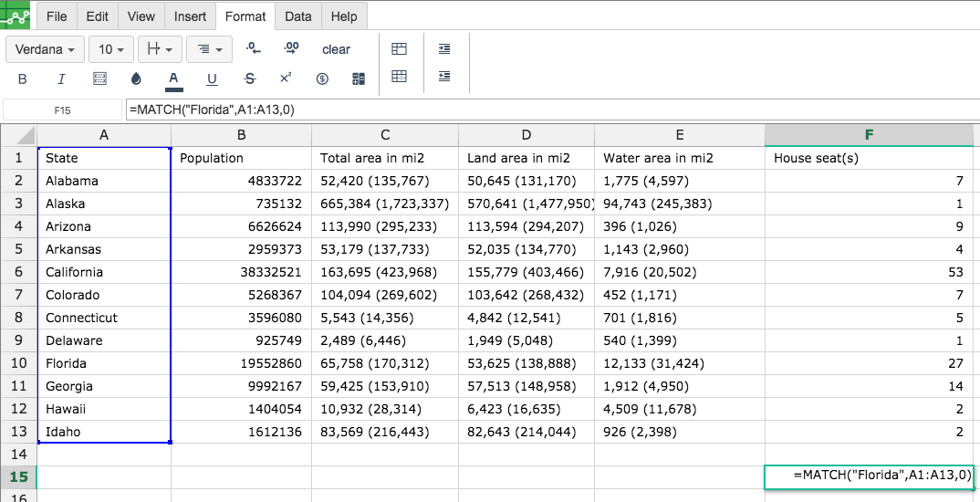Screen dimensions: 980x502
Task: Open the text color A swatch
Action: pos(173,78)
